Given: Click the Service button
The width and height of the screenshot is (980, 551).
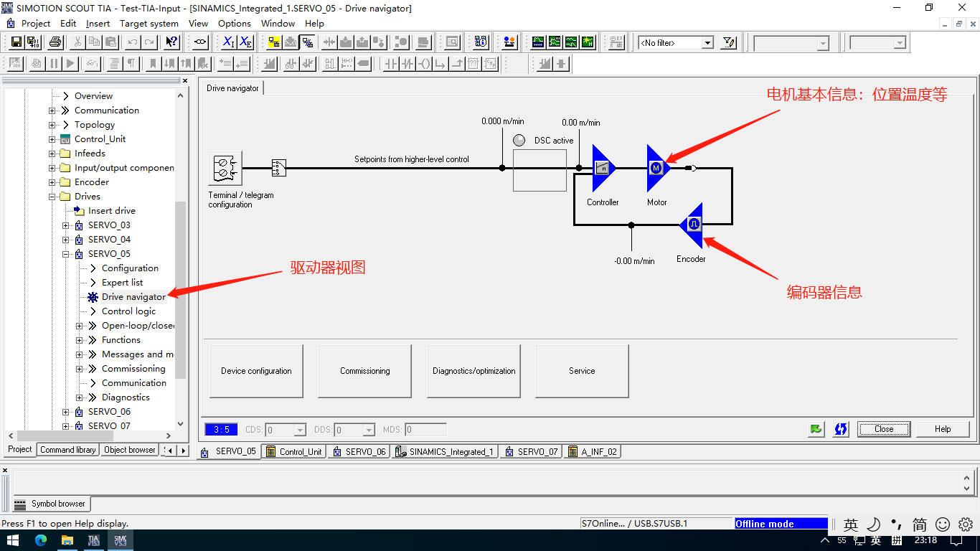Looking at the screenshot, I should click(x=582, y=371).
